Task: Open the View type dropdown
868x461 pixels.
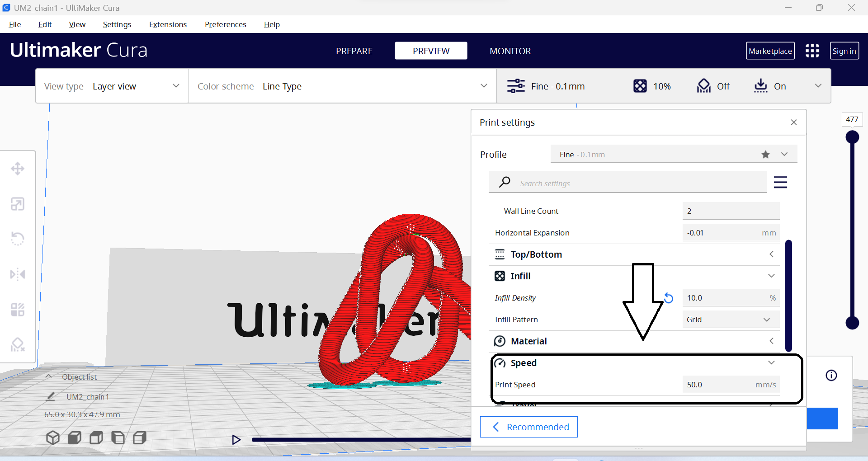Action: pyautogui.click(x=112, y=86)
